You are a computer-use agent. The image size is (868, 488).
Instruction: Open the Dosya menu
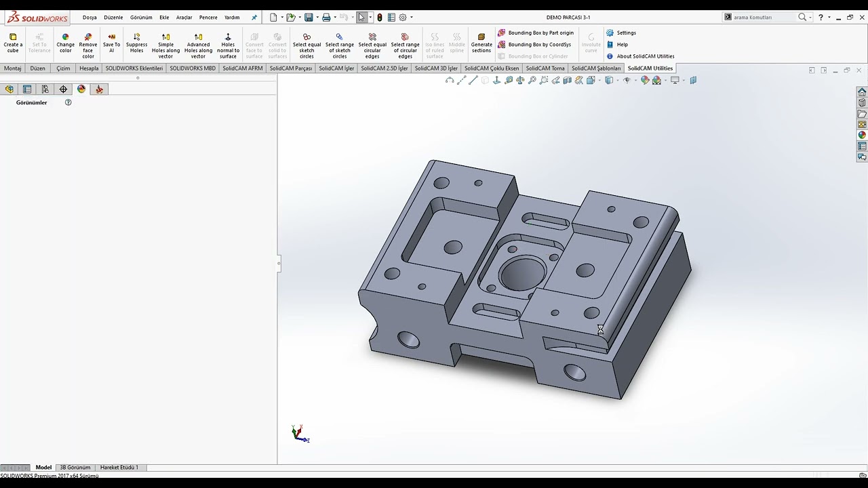tap(90, 18)
